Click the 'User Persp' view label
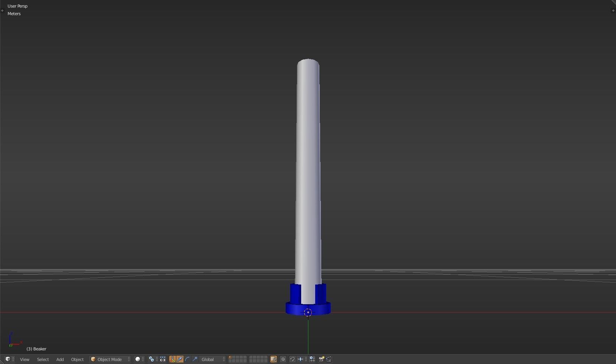Viewport: 616px width, 364px height. 17,6
